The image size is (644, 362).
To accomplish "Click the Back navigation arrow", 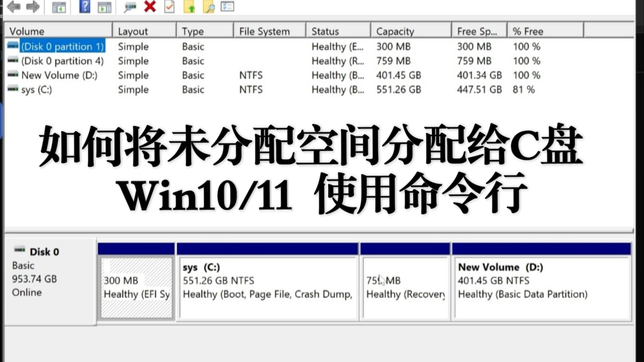I will (14, 7).
